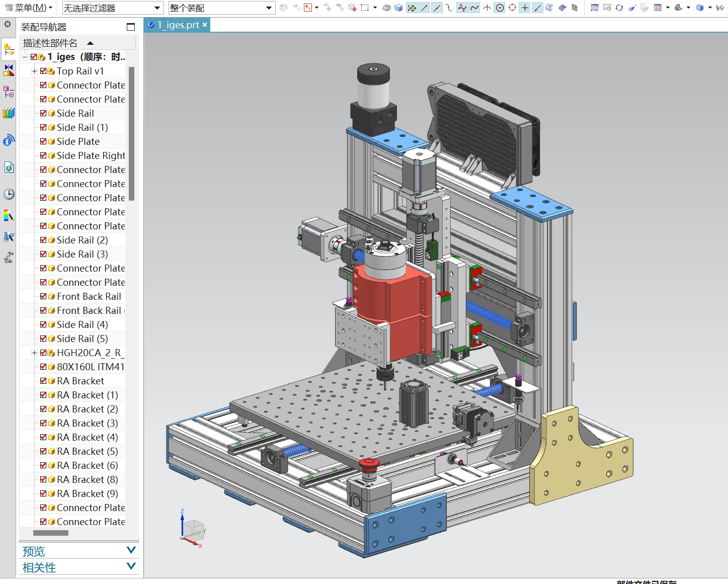Expand the Top Rail v1 subassembly
The image size is (728, 584).
34,71
